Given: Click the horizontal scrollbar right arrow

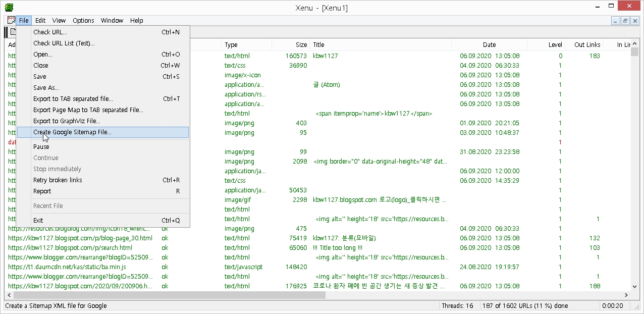Looking at the screenshot, I should point(627,295).
